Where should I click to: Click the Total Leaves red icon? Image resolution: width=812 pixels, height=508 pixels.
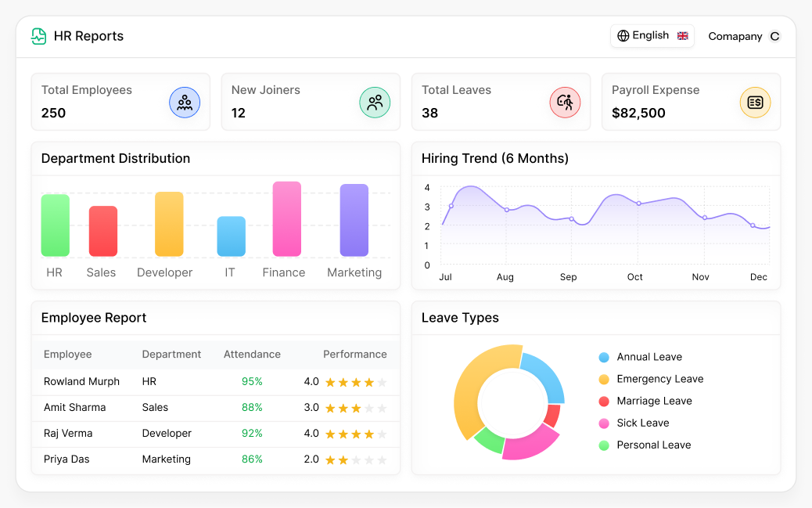pos(565,103)
